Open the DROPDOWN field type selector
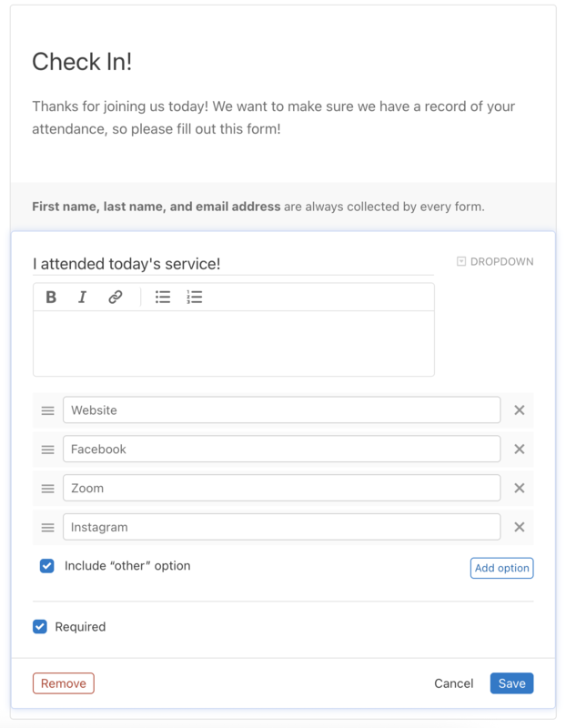The image size is (566, 728). pyautogui.click(x=495, y=262)
